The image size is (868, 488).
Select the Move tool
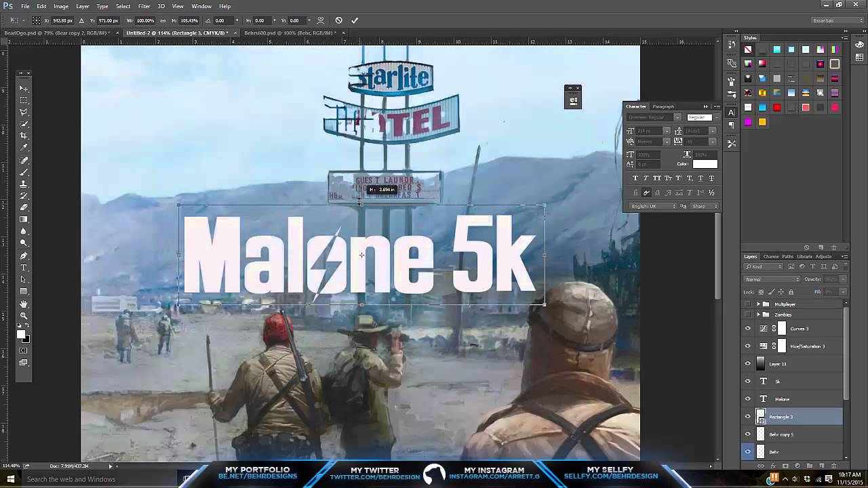(24, 89)
